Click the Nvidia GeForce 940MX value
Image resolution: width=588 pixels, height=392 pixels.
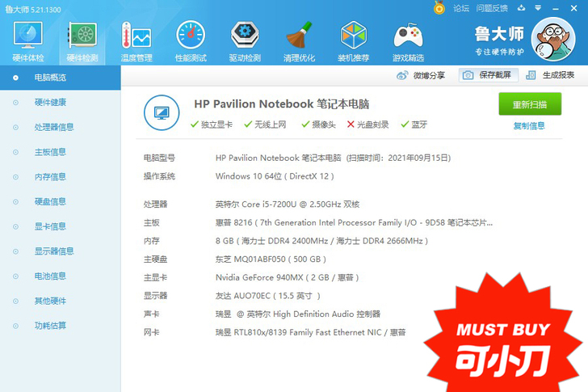pyautogui.click(x=288, y=277)
